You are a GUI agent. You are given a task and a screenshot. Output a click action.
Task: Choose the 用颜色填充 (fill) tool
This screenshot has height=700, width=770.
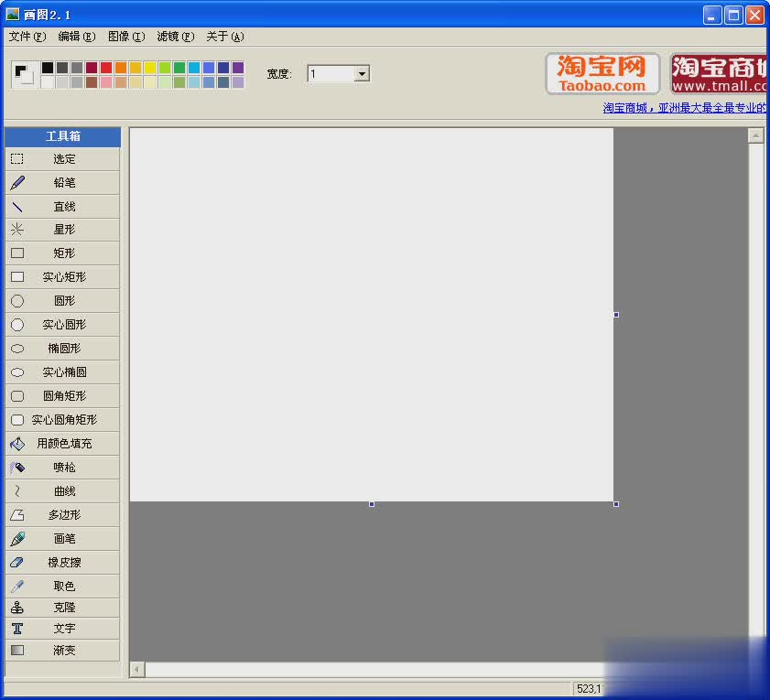tap(62, 443)
